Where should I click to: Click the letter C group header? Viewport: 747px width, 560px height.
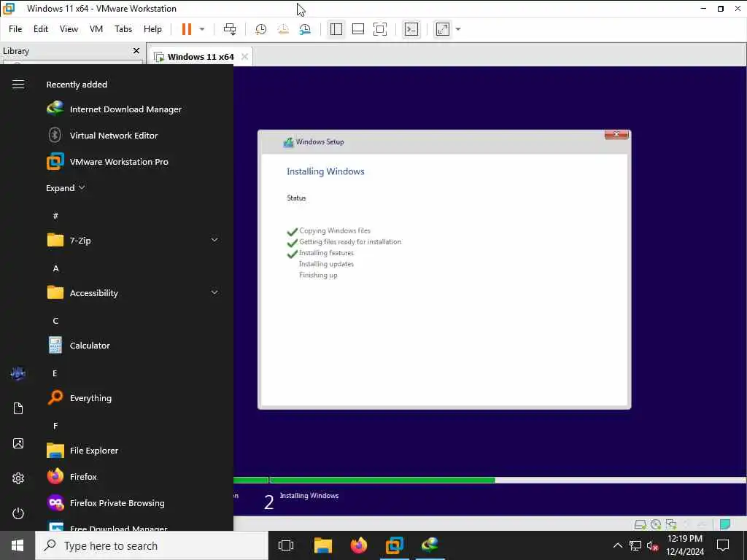[x=55, y=321]
